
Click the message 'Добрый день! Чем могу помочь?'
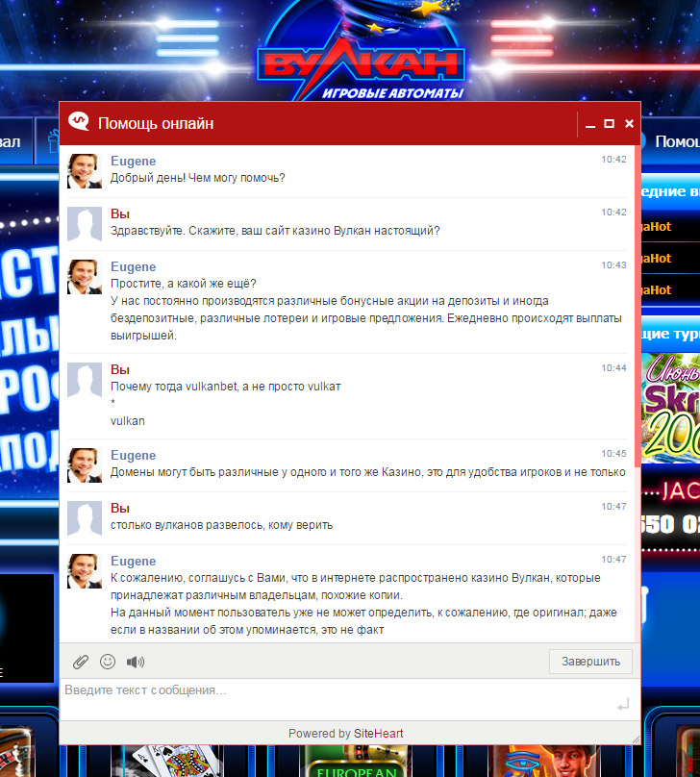click(198, 178)
